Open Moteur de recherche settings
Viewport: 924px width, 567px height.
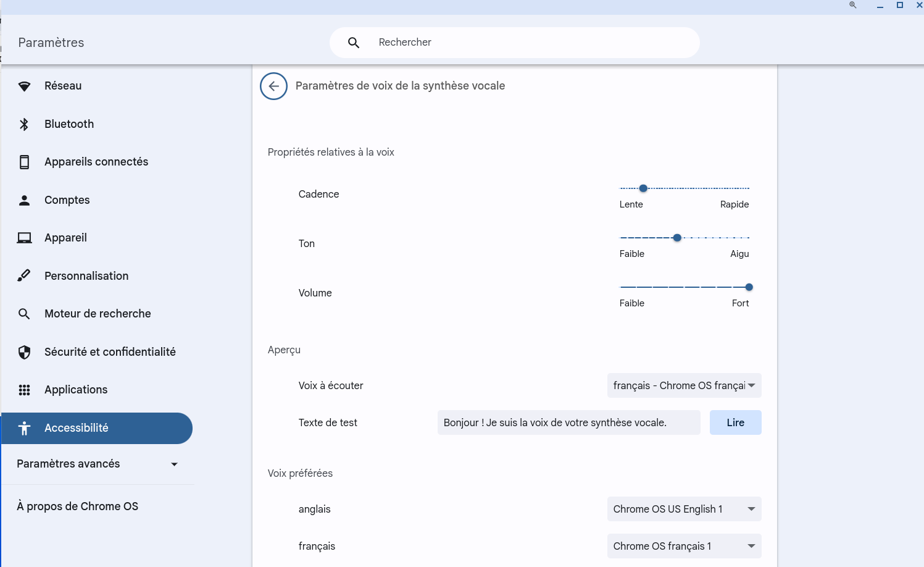(98, 314)
